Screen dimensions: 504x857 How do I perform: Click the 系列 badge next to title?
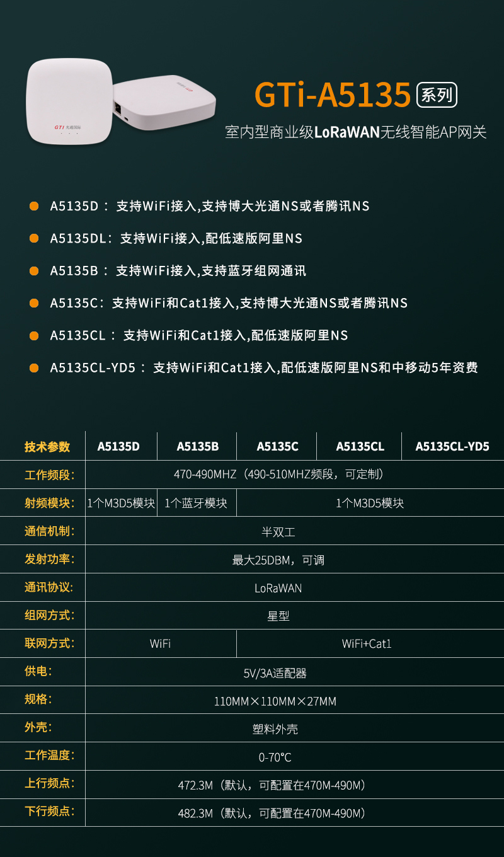437,95
